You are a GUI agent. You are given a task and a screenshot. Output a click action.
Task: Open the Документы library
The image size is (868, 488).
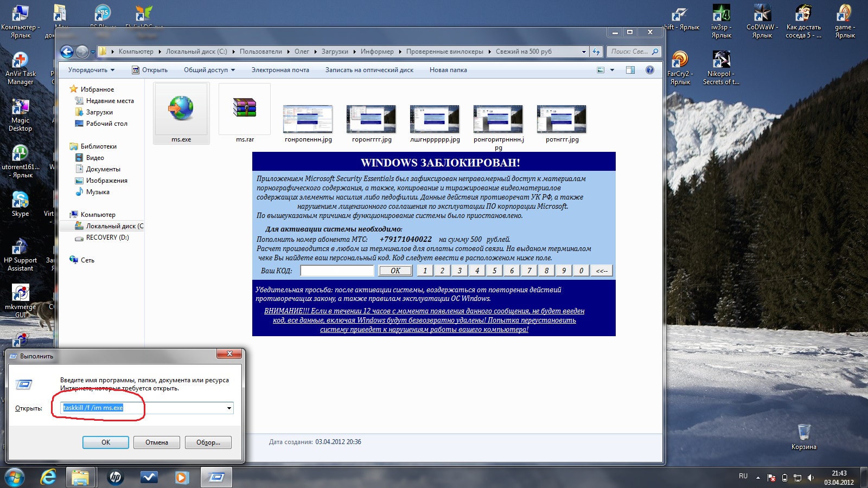pos(103,169)
